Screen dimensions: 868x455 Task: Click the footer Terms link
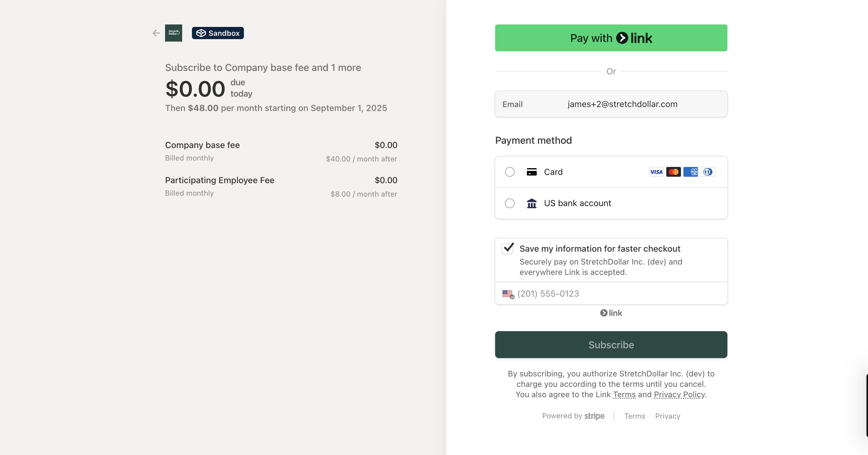click(x=634, y=416)
